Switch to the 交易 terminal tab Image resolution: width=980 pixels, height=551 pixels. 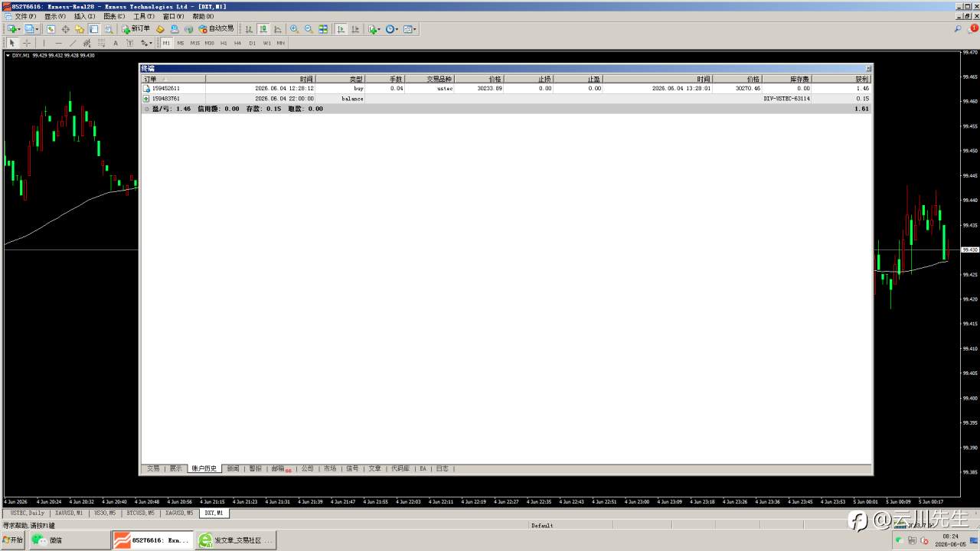[x=153, y=468]
